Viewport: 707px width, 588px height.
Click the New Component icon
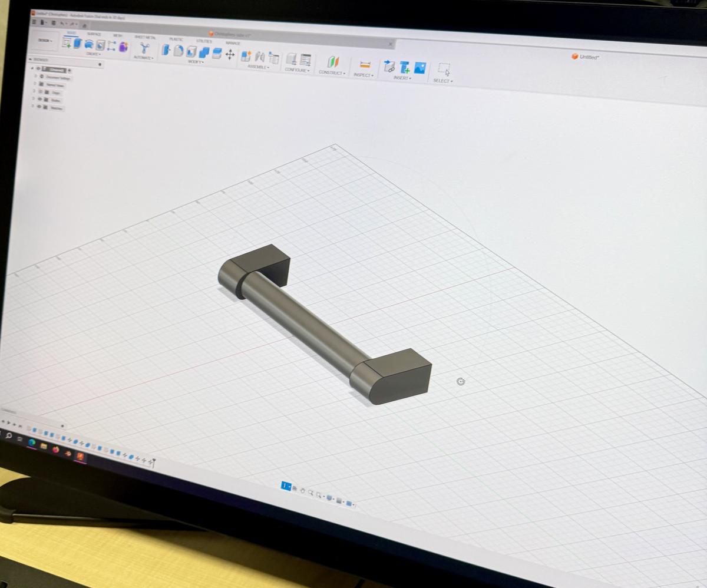(x=246, y=57)
